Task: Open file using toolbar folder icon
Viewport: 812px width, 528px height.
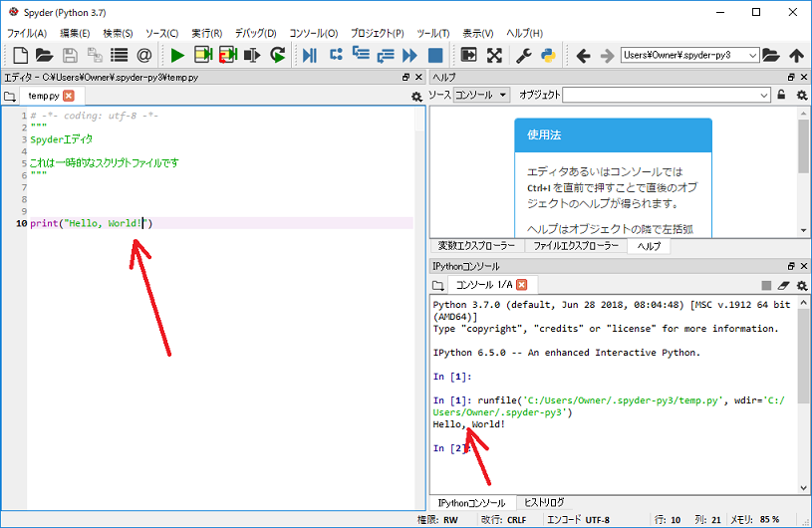Action: tap(45, 55)
